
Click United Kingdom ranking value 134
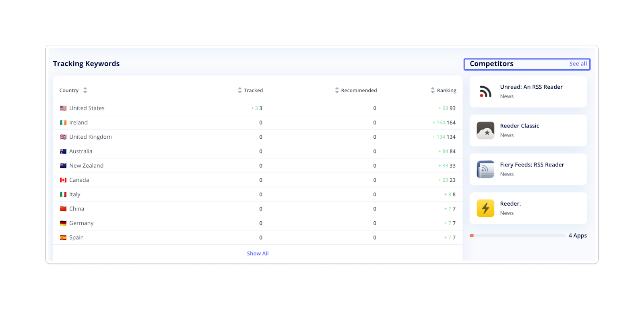pos(451,137)
